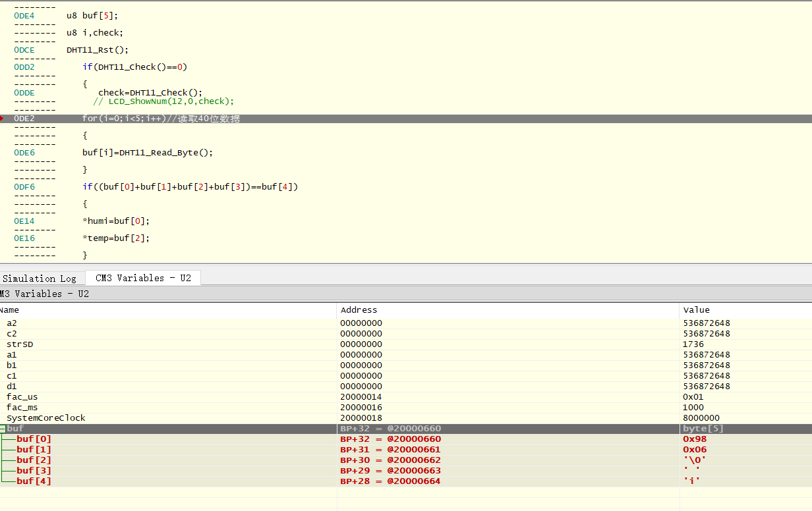This screenshot has height=511, width=812.
Task: Click the line *humi=buf[0];
Action: click(x=116, y=221)
